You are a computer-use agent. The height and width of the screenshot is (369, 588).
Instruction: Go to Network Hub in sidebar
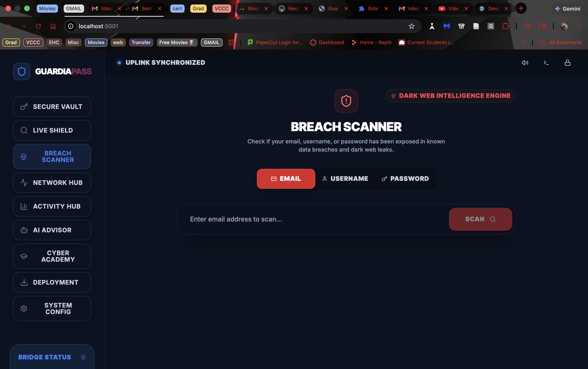click(x=52, y=182)
